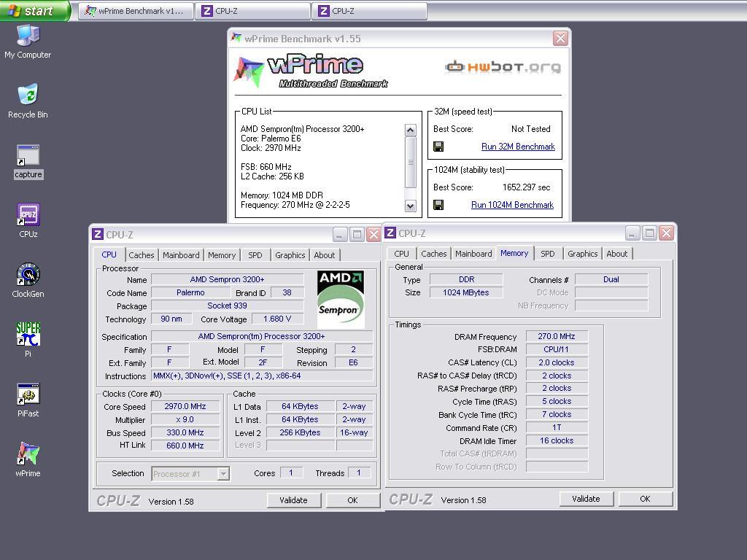
Task: Click the Command Rate 1T value
Action: 557,427
